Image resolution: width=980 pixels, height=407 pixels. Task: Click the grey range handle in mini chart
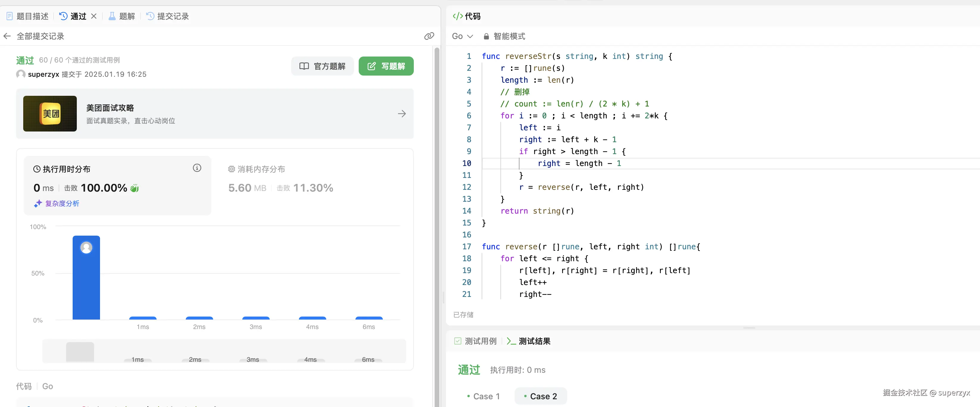coord(80,352)
